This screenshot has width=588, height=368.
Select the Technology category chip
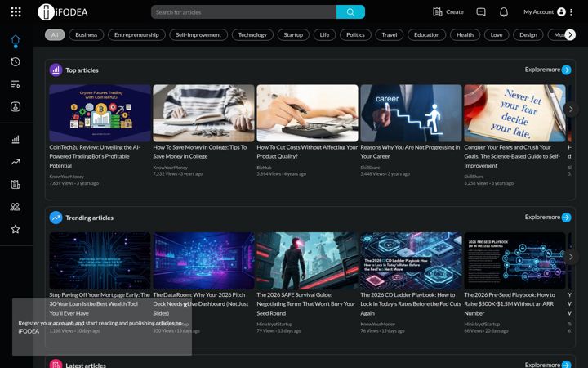[252, 35]
